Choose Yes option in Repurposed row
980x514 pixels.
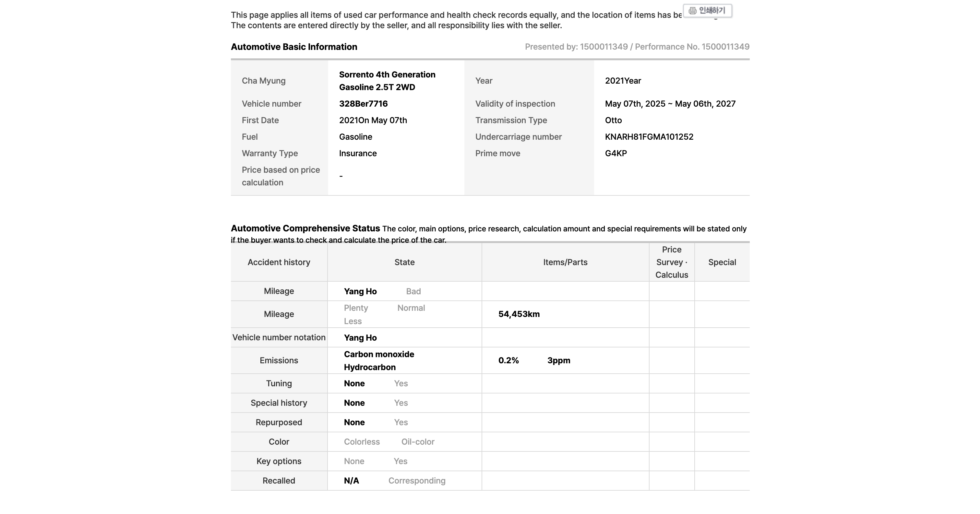tap(400, 422)
